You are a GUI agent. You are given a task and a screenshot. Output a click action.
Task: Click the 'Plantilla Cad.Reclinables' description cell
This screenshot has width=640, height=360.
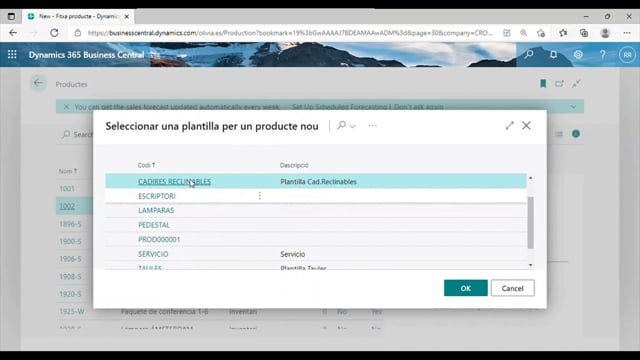318,182
